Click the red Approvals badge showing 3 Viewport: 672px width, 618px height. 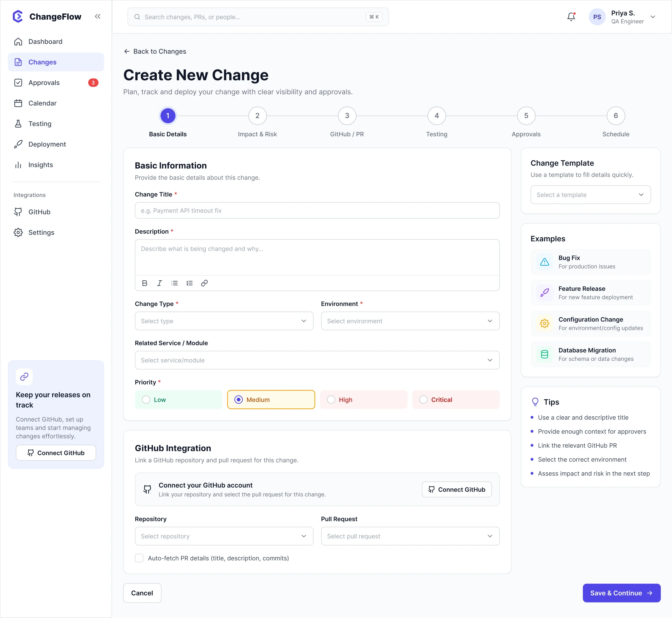[x=93, y=82]
